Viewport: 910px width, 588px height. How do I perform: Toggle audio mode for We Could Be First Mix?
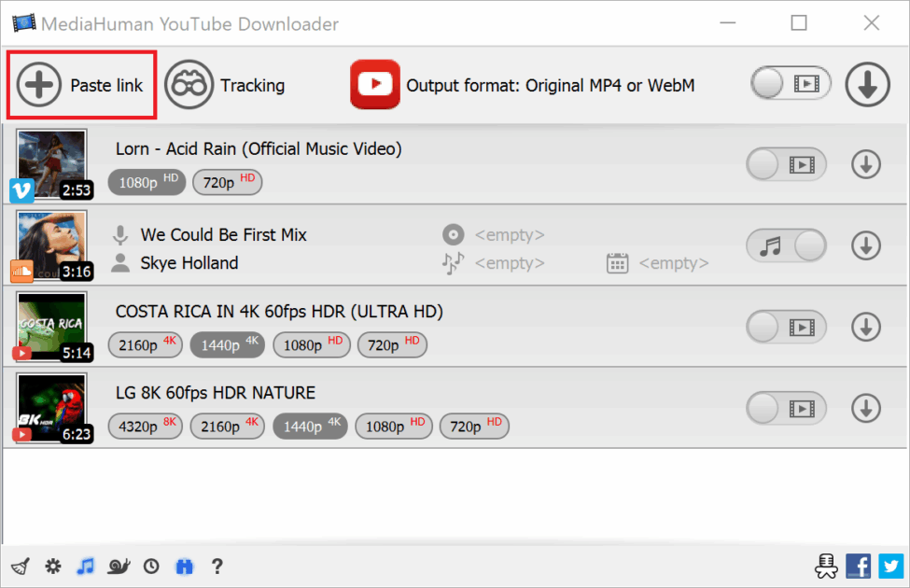(x=787, y=246)
